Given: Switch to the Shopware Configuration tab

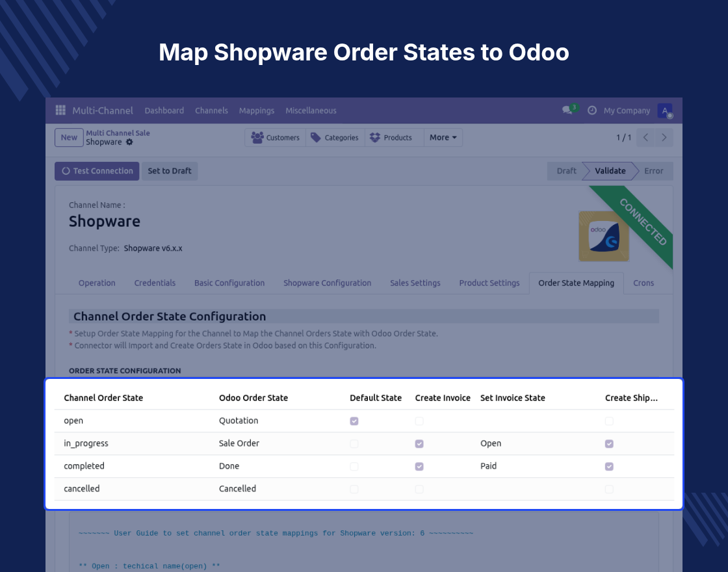Looking at the screenshot, I should tap(328, 283).
